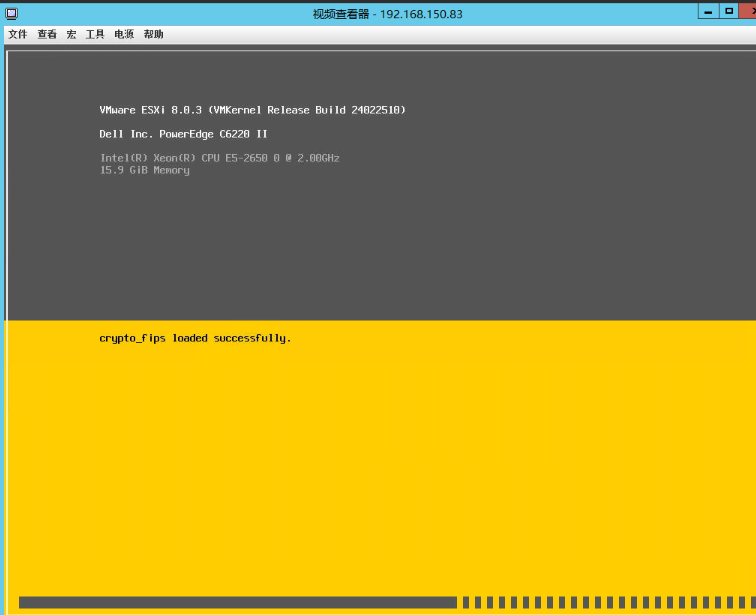Open the 工具 menu
Image resolution: width=756 pixels, height=615 pixels.
(x=95, y=34)
